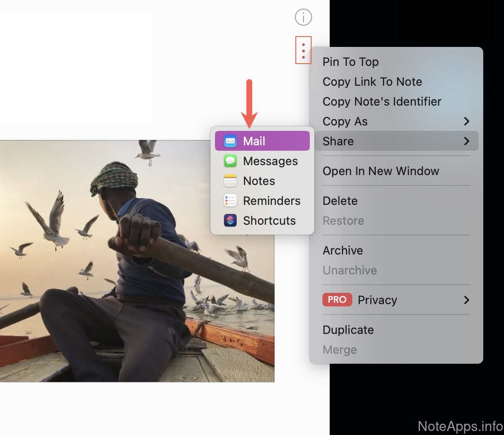504x435 pixels.
Task: Select Delete from the context menu
Action: pos(340,201)
